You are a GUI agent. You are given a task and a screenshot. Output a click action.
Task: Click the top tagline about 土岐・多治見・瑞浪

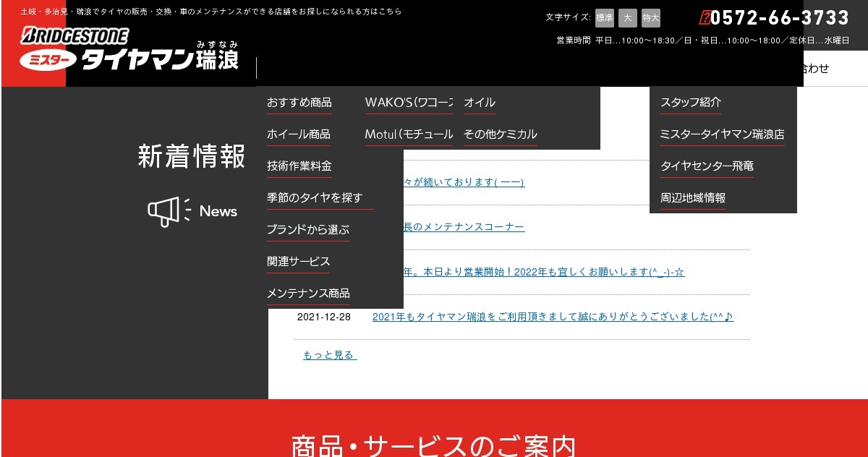(211, 12)
